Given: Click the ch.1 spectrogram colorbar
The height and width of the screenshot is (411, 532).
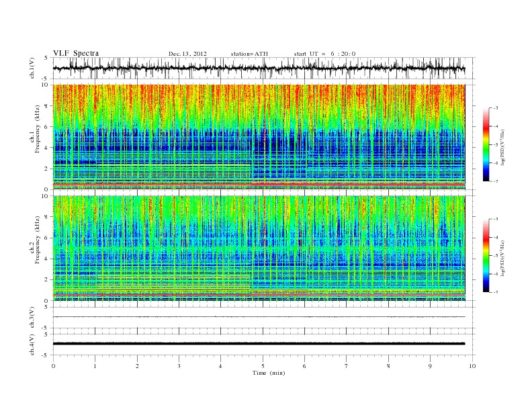Looking at the screenshot, I should 486,144.
